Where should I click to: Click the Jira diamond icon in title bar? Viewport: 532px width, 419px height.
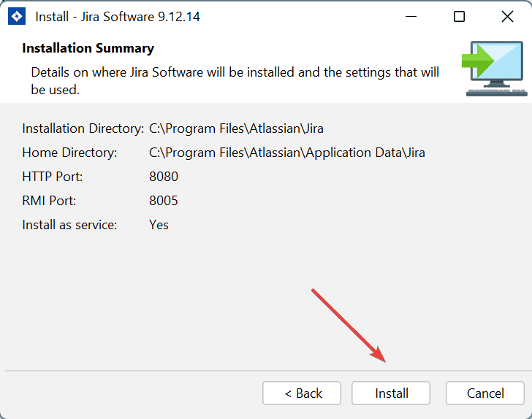(17, 17)
